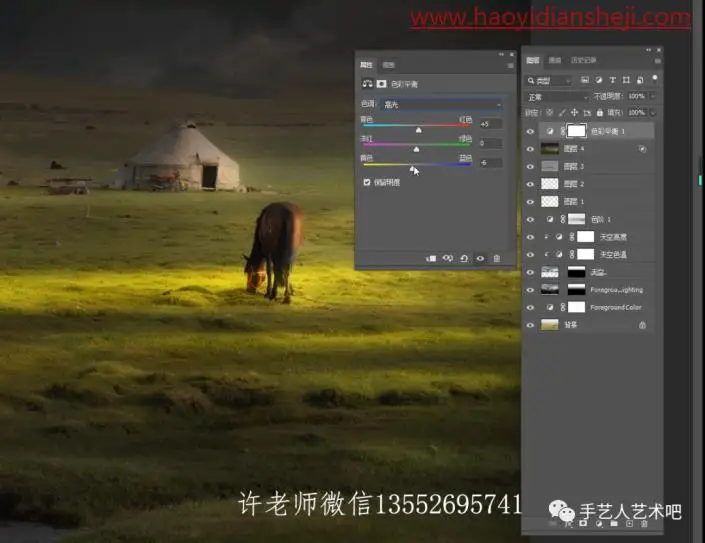705x543 pixels.
Task: Hide the 图层 2 layer
Action: 531,184
